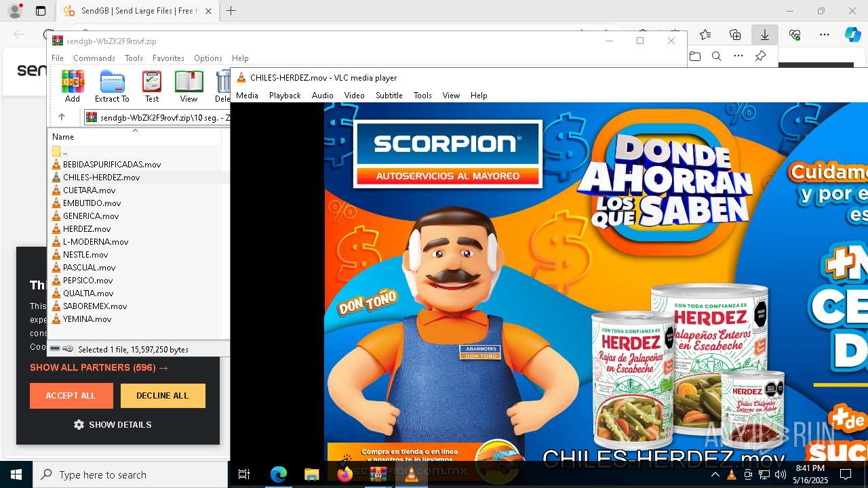Click the Add icon in WinRAR toolbar
This screenshot has height=488, width=868.
pyautogui.click(x=73, y=86)
